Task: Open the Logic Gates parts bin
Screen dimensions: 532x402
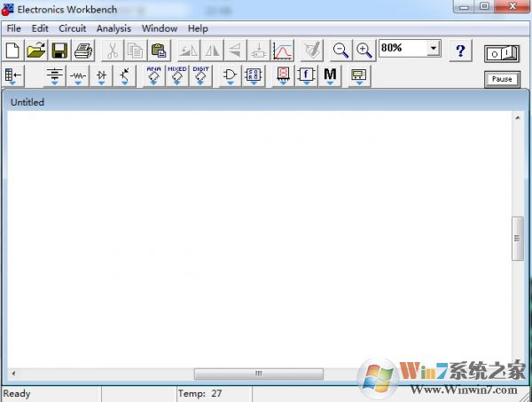Action: pos(231,76)
